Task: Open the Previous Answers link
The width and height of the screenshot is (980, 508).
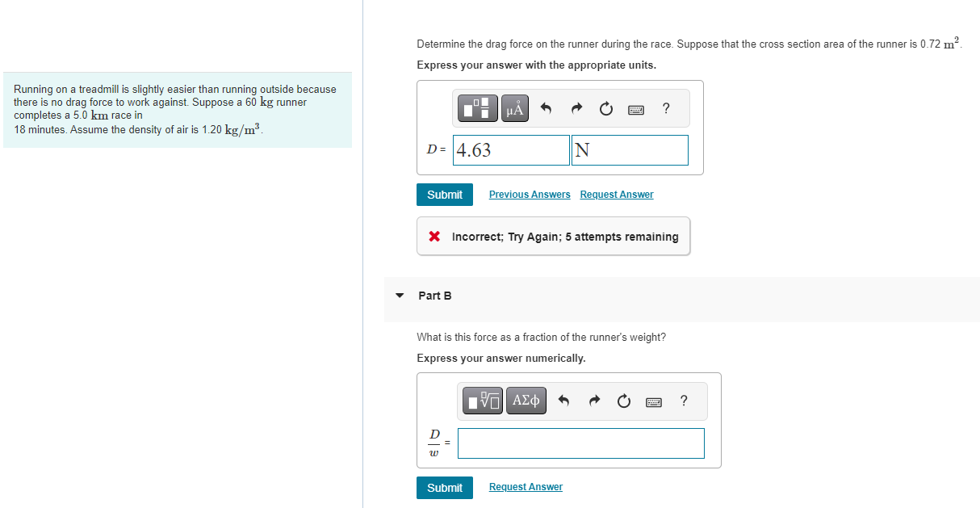Action: 529,194
